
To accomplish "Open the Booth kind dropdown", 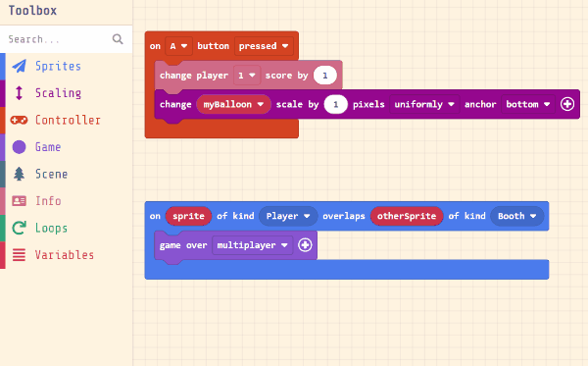I will pos(516,216).
